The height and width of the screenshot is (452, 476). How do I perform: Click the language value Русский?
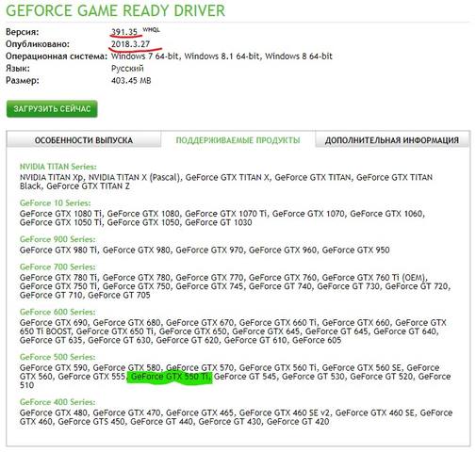pos(127,69)
